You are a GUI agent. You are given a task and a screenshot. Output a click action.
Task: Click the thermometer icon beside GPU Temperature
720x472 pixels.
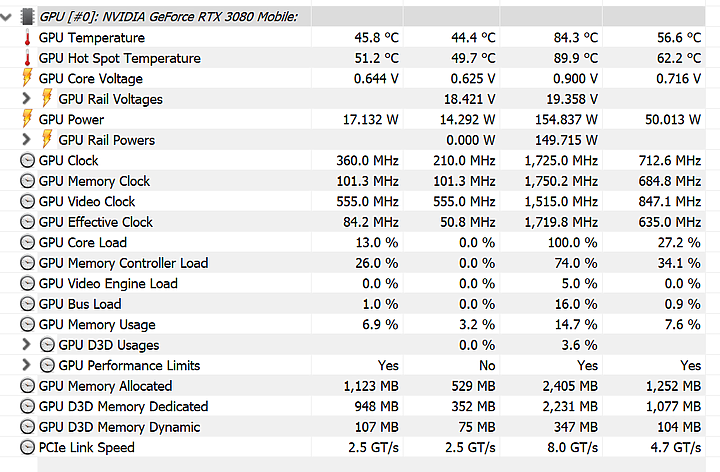pyautogui.click(x=27, y=38)
